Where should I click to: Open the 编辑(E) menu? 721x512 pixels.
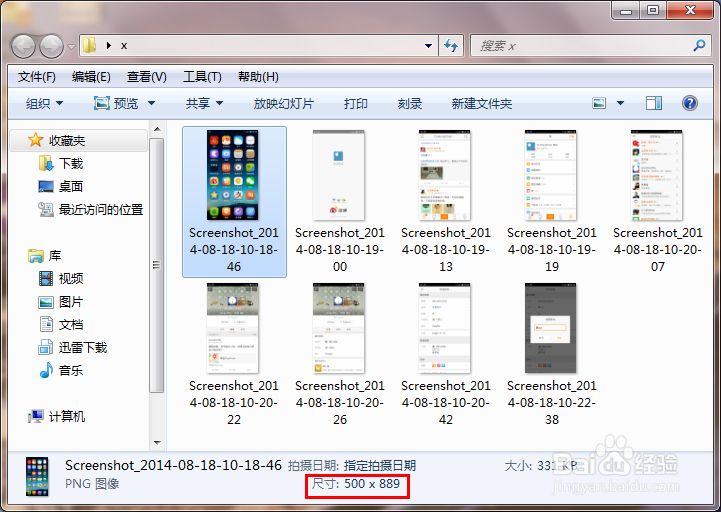point(91,77)
